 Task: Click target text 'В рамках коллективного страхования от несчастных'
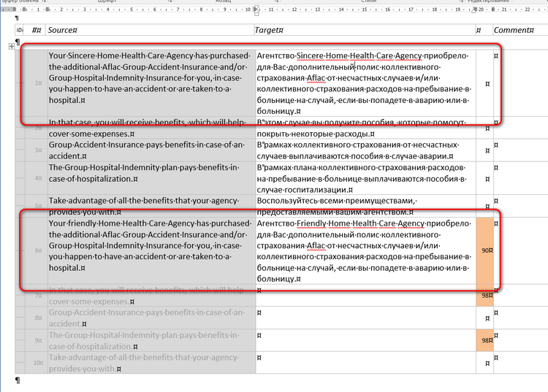pyautogui.click(x=358, y=145)
